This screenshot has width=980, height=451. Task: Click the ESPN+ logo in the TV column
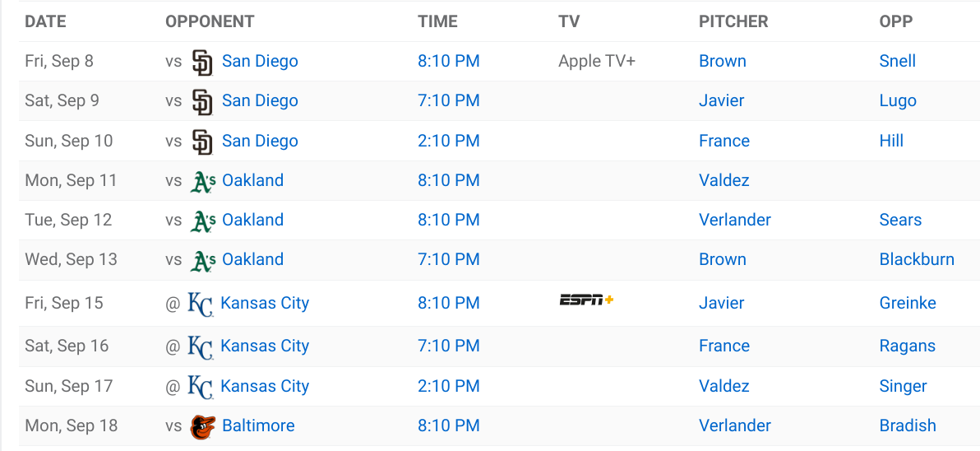585,300
